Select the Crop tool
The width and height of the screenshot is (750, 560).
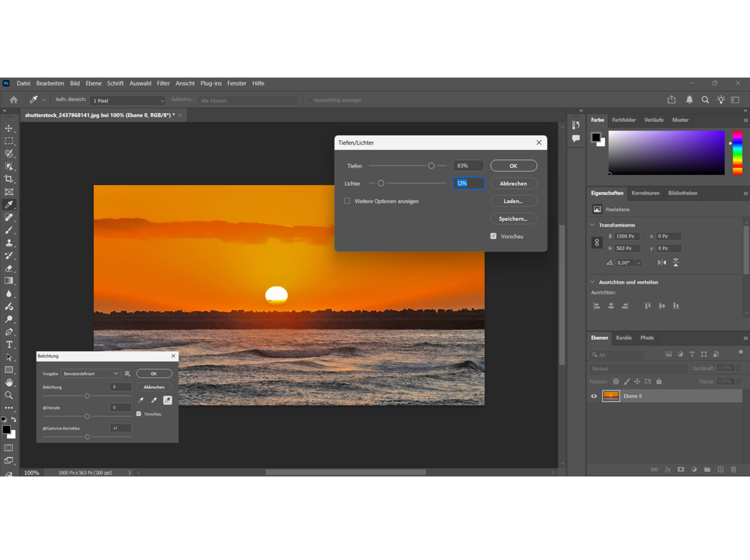9,179
